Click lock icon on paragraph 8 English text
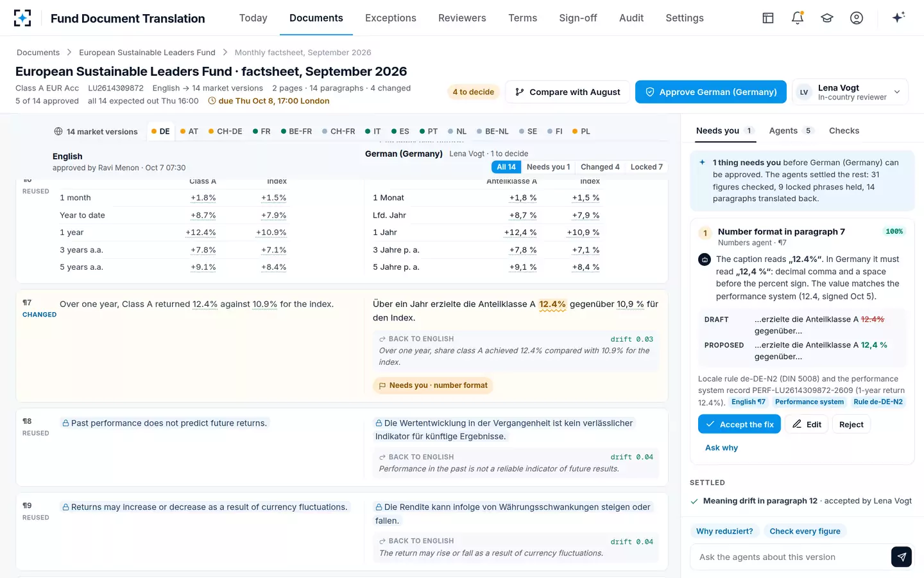 point(65,423)
